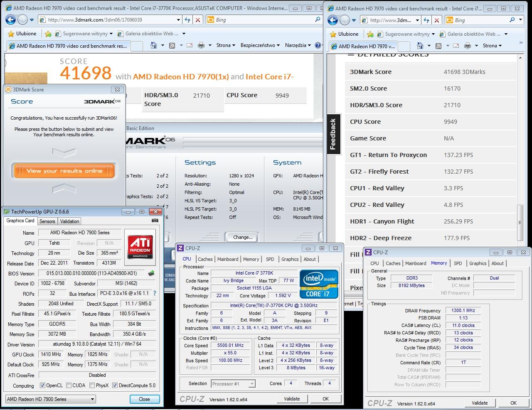Click the ATI Radeon logo in GPU-Z
Image resolution: width=532 pixels, height=410 pixels.
[140, 247]
